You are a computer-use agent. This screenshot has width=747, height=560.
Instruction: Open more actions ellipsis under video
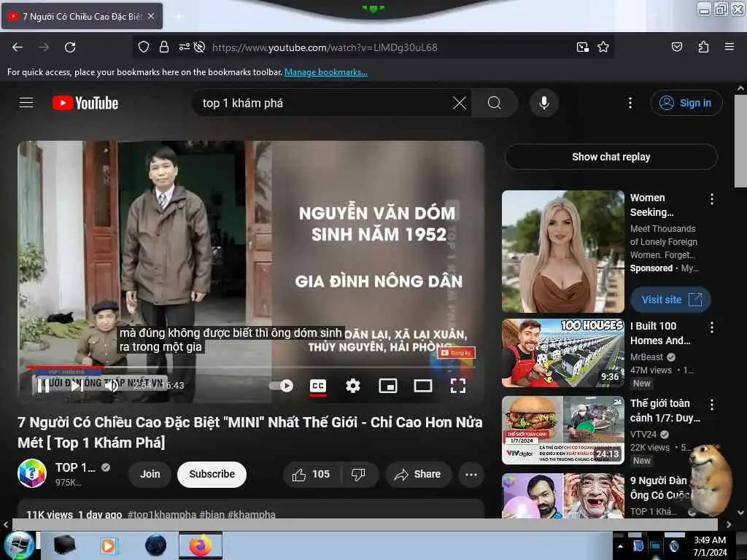click(x=471, y=474)
